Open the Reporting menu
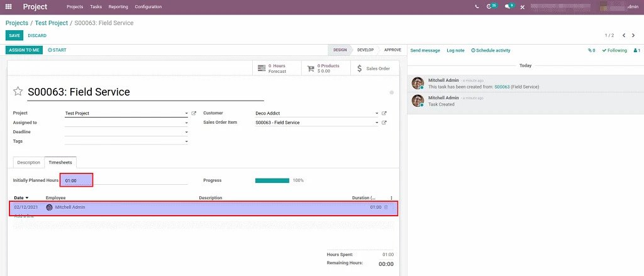Viewport: 644px width, 276px height. [118, 7]
